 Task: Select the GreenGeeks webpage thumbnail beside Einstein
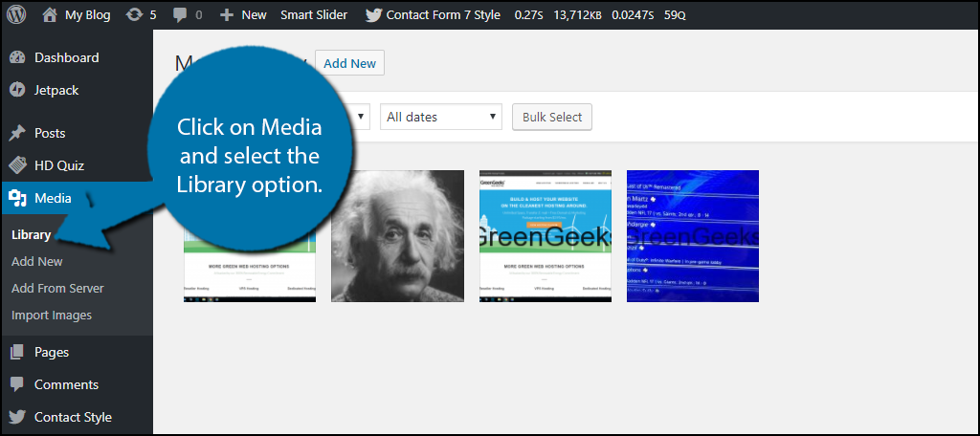click(545, 236)
